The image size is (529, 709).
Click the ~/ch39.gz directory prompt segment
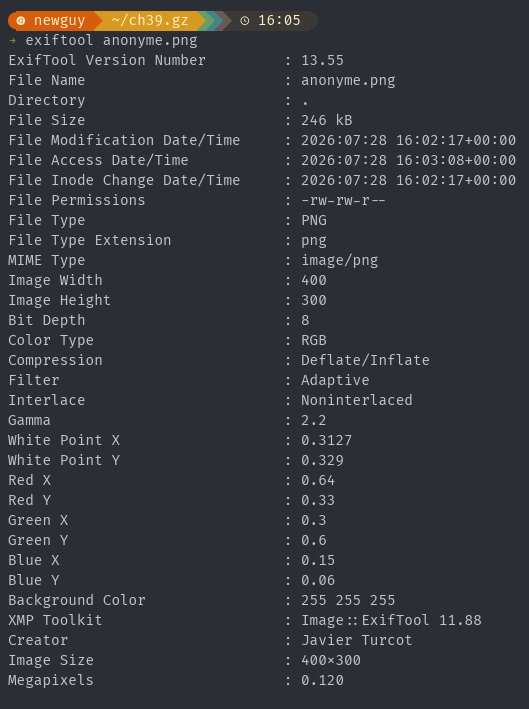click(150, 21)
